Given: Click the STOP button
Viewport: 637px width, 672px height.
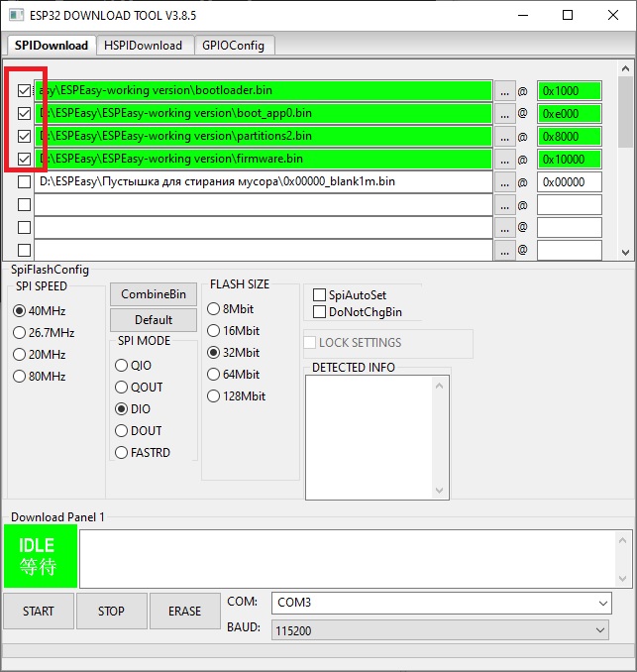Looking at the screenshot, I should tap(111, 611).
